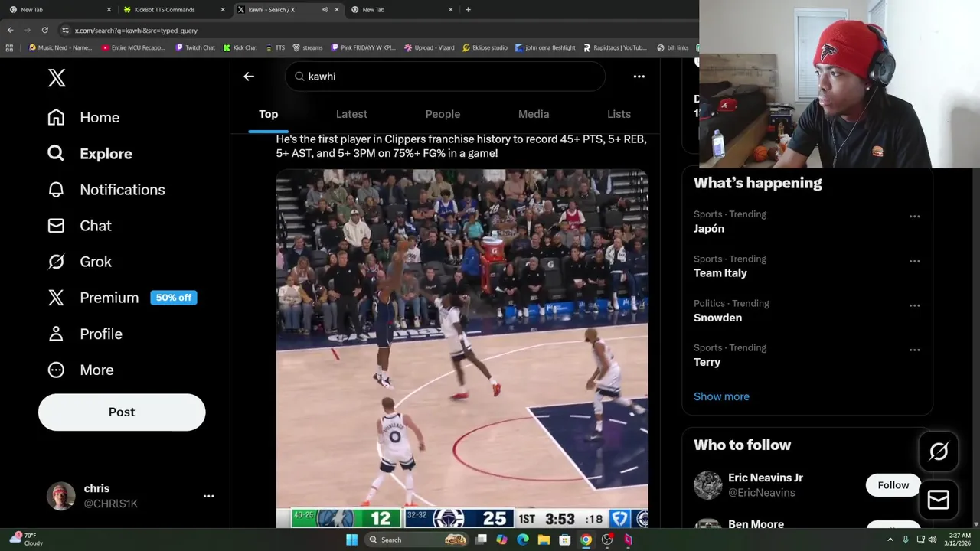
Task: Switch to the Media tab
Action: click(x=534, y=114)
